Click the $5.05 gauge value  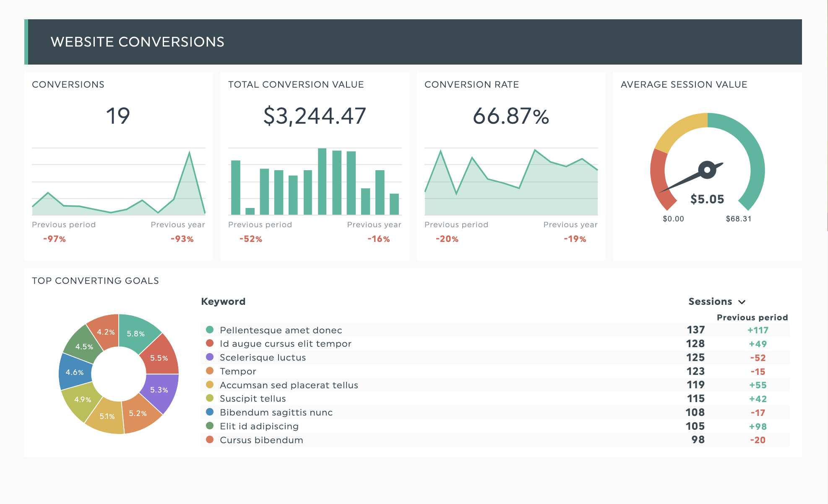(707, 199)
